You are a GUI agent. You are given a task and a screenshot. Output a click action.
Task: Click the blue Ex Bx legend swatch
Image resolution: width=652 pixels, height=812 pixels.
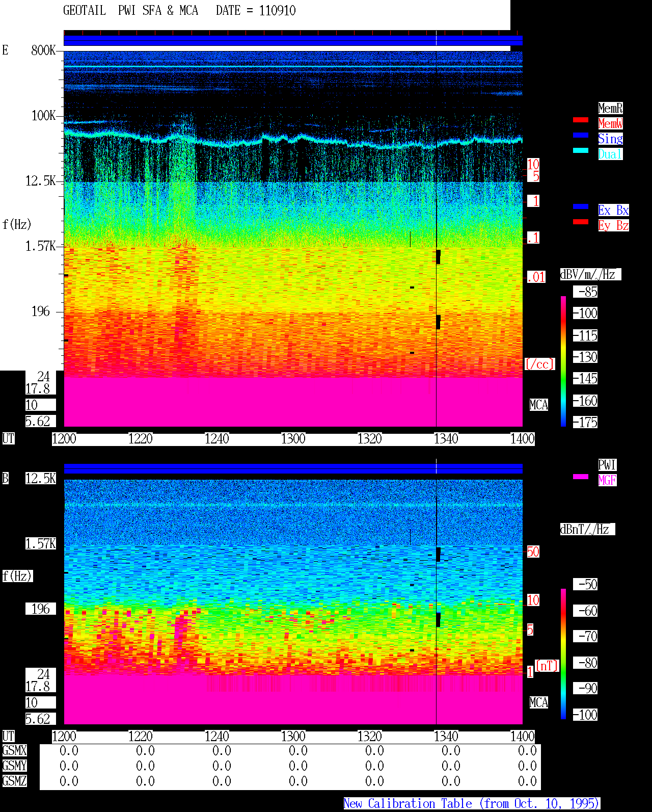click(581, 206)
